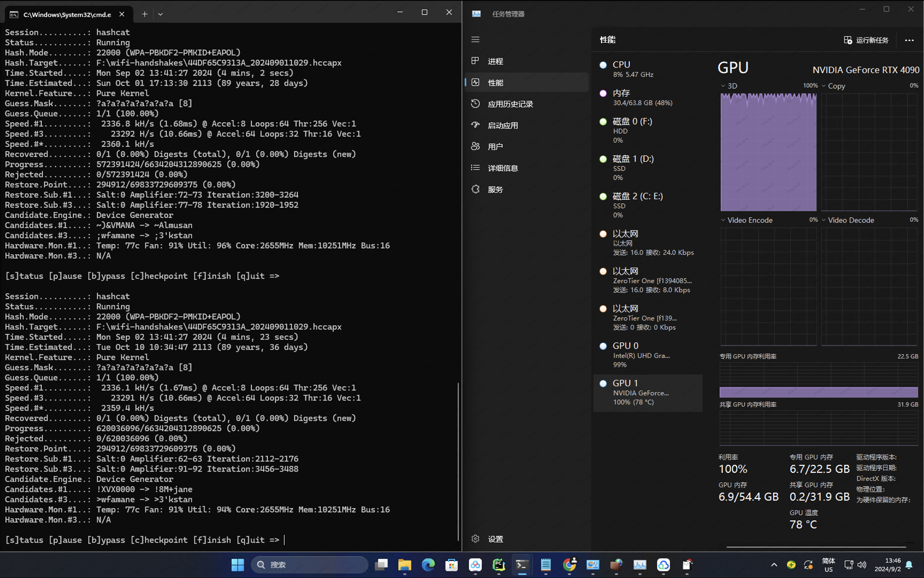
Task: Open PyCharm from the taskbar
Action: point(499,565)
